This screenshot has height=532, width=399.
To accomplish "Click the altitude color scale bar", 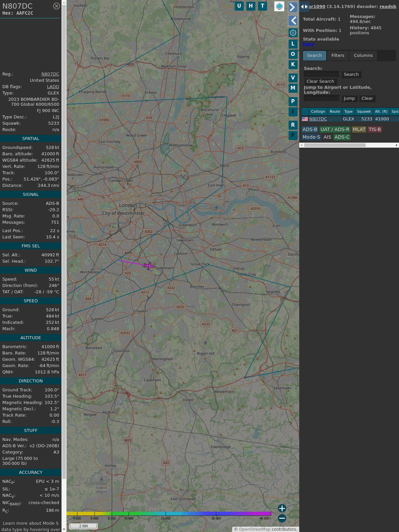I will 169,514.
